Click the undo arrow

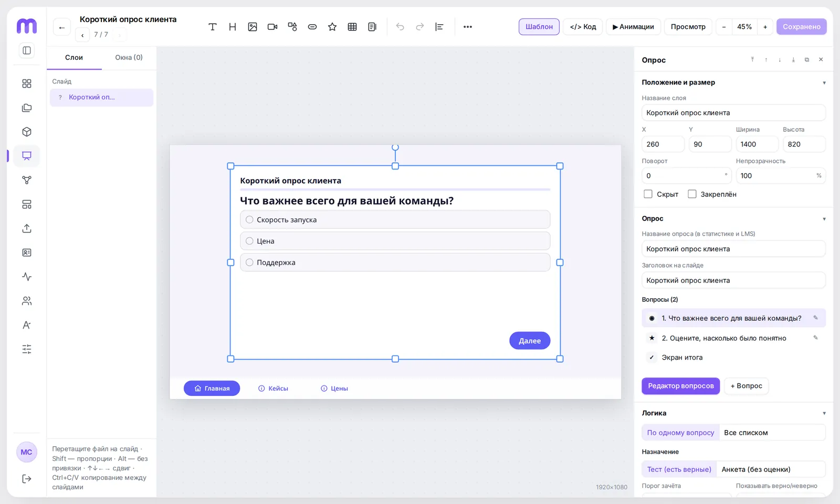[x=400, y=27]
